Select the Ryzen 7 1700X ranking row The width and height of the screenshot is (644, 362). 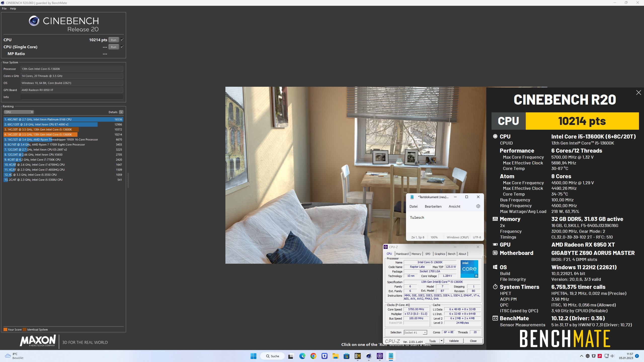[x=63, y=145]
